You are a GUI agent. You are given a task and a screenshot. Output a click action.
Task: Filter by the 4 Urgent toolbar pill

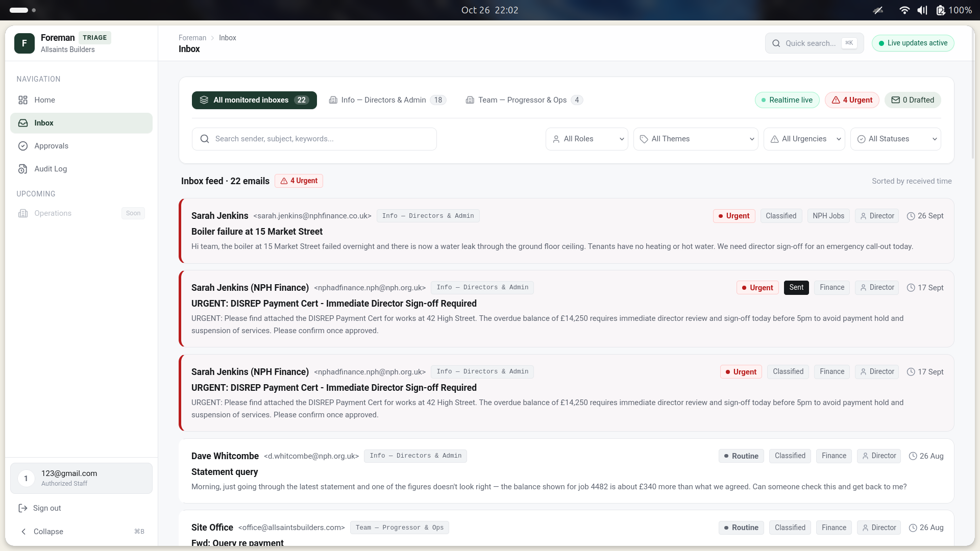click(x=852, y=100)
